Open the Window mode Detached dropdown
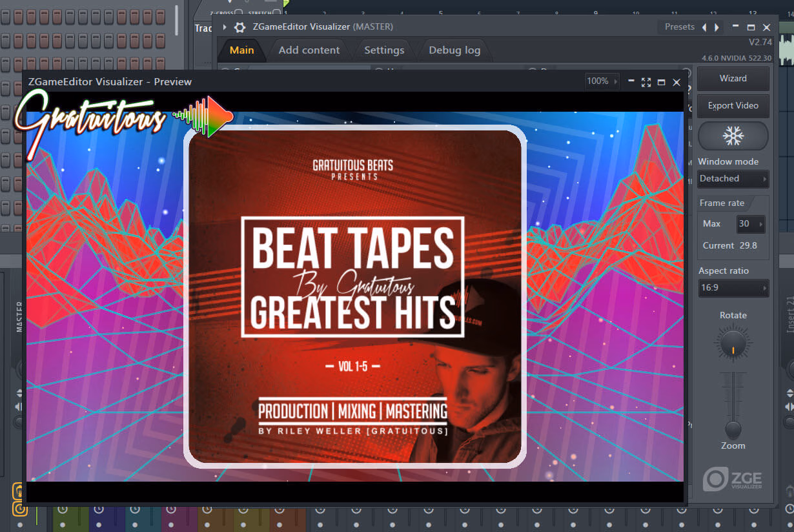 [x=733, y=178]
